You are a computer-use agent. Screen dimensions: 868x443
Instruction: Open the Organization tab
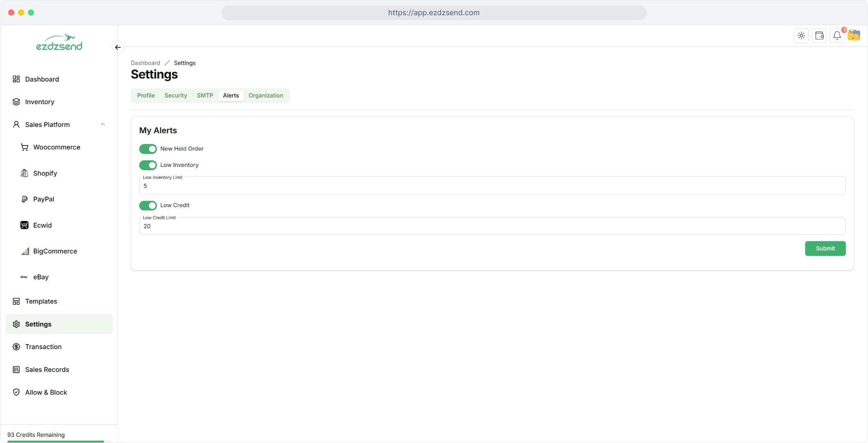point(266,96)
